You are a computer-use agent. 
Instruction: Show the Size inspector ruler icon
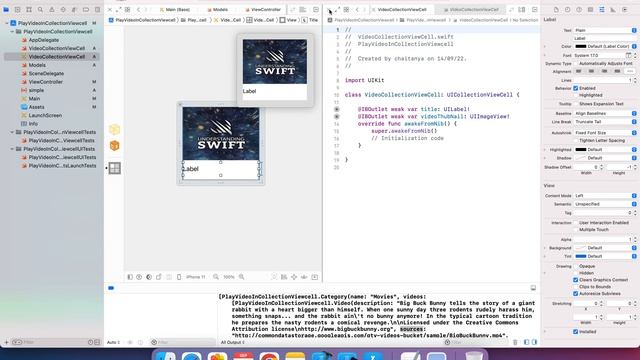pyautogui.click(x=613, y=9)
